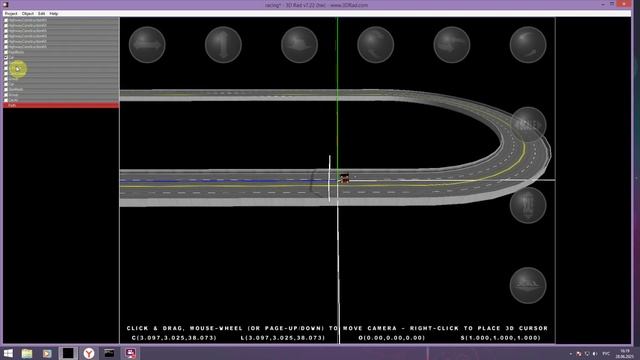Click the vertical double-arrow move sphere

click(x=223, y=45)
